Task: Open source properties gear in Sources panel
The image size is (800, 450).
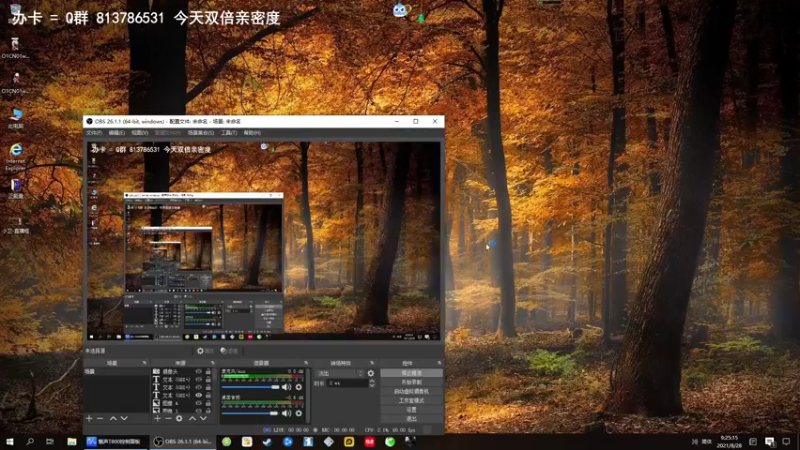Action: pos(179,418)
